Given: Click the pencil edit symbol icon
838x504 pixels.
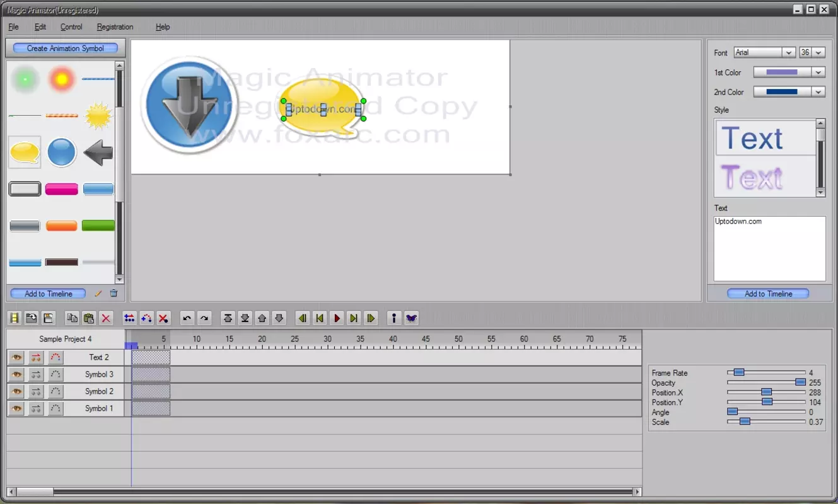Looking at the screenshot, I should [98, 294].
